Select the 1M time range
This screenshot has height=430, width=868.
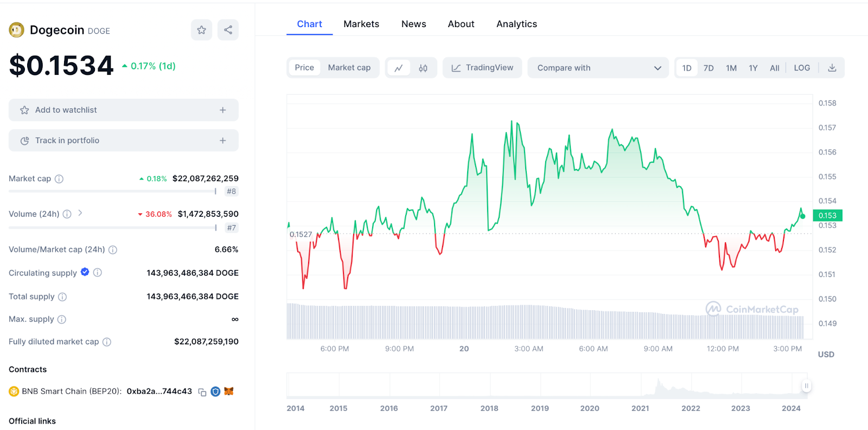731,68
